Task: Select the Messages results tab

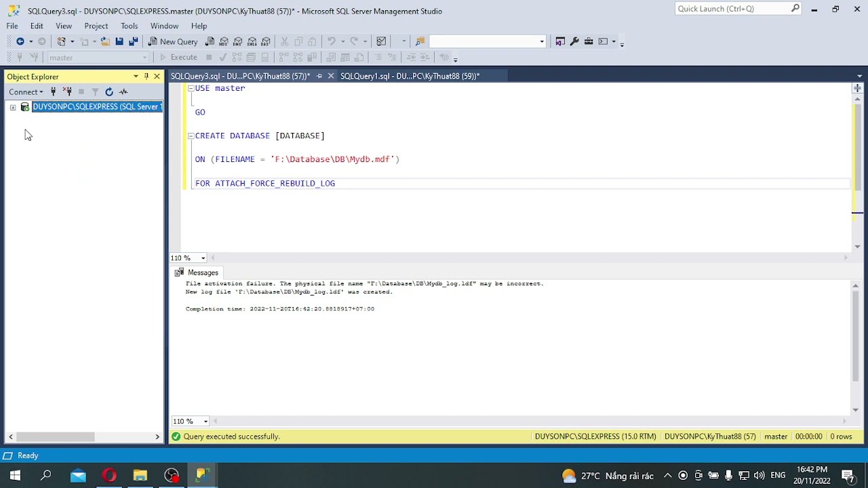Action: point(197,272)
